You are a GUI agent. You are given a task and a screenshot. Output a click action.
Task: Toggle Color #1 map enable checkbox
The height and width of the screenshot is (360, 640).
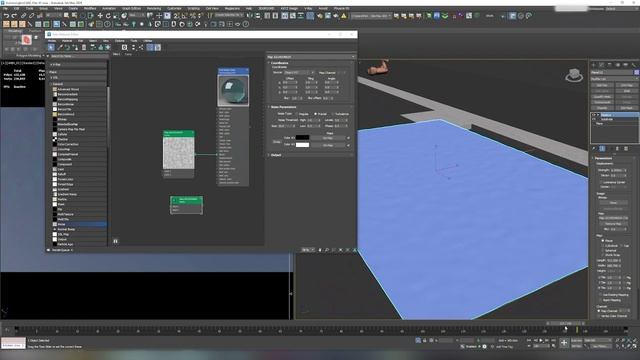348,138
